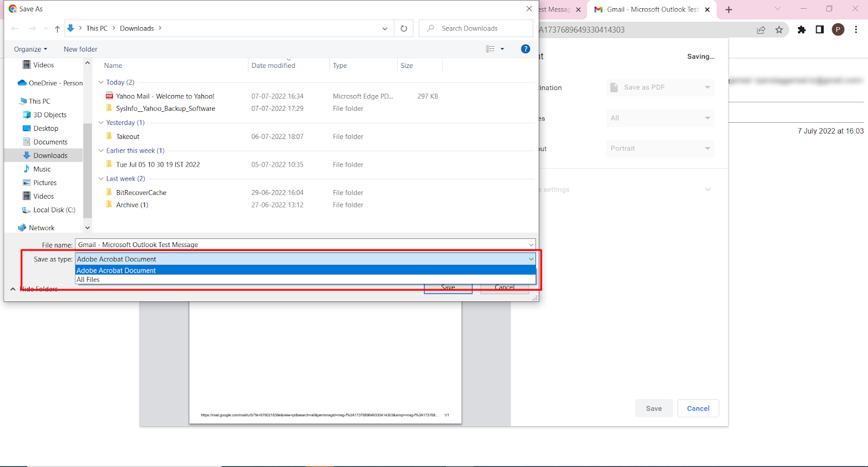Open Layout Portrait dropdown
The width and height of the screenshot is (868, 467).
click(660, 148)
